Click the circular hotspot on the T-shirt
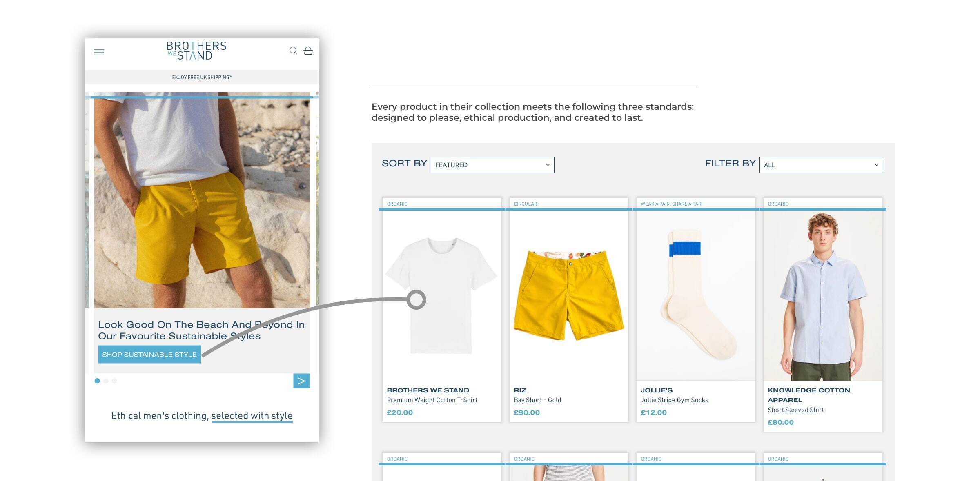This screenshot has width=980, height=481. [x=416, y=300]
